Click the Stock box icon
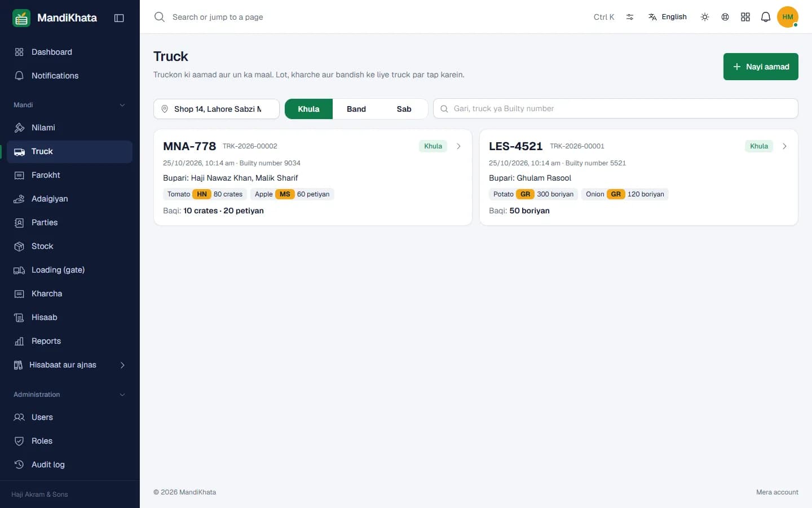Screen dimensions: 812x508 click(x=19, y=246)
